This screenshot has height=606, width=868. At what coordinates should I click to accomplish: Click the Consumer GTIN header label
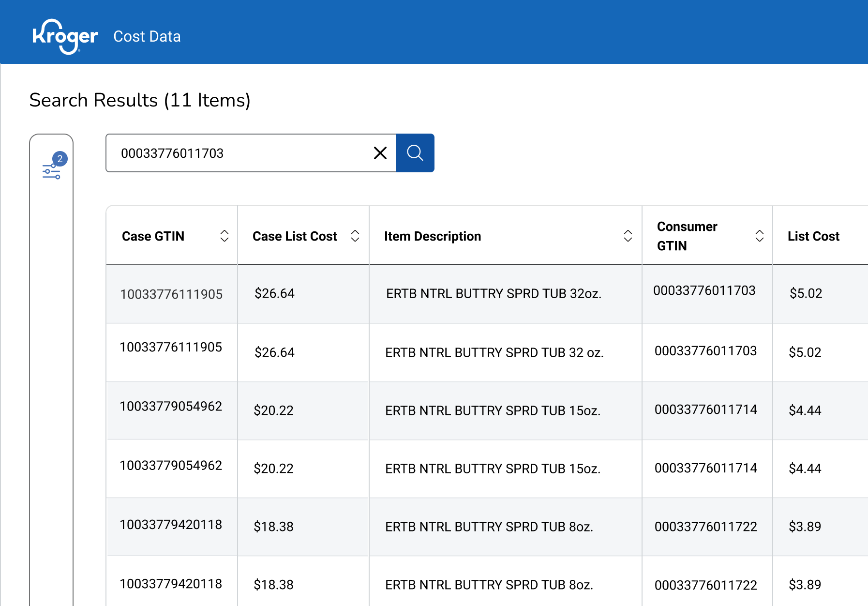tap(687, 236)
